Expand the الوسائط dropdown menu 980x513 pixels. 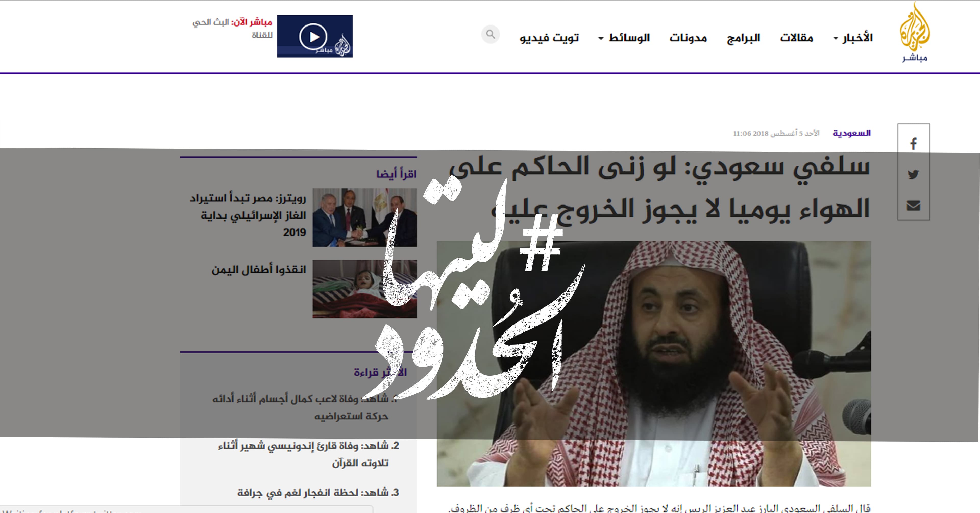(x=624, y=38)
